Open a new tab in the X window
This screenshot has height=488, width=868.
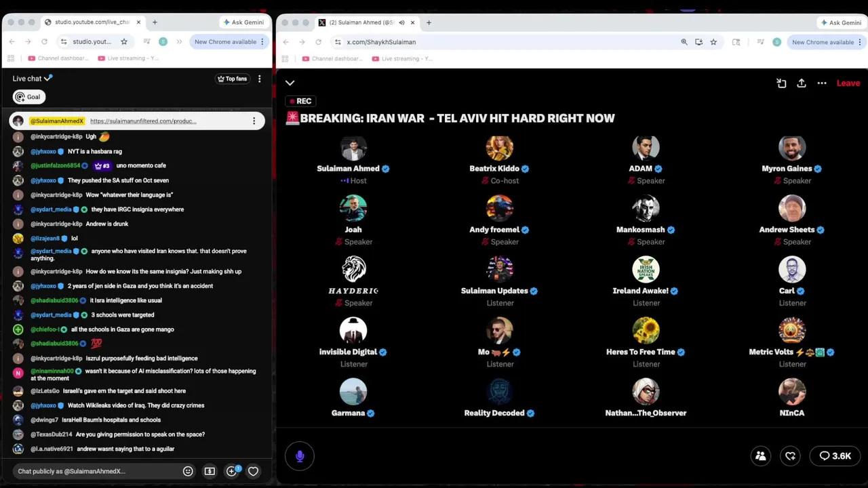pyautogui.click(x=429, y=22)
